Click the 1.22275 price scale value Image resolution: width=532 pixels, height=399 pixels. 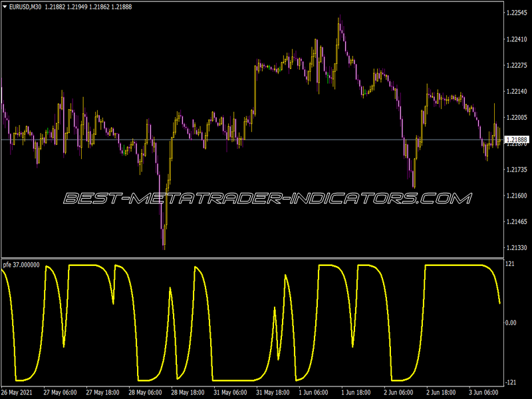(517, 65)
